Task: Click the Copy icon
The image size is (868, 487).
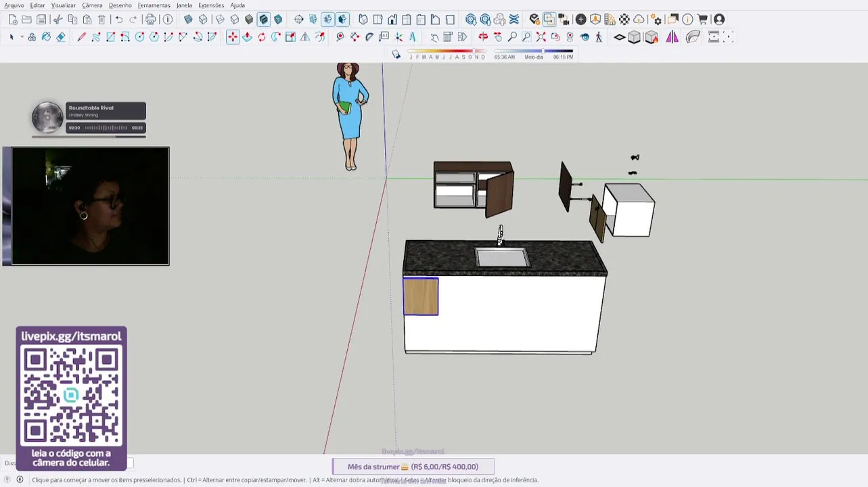Action: [x=72, y=20]
